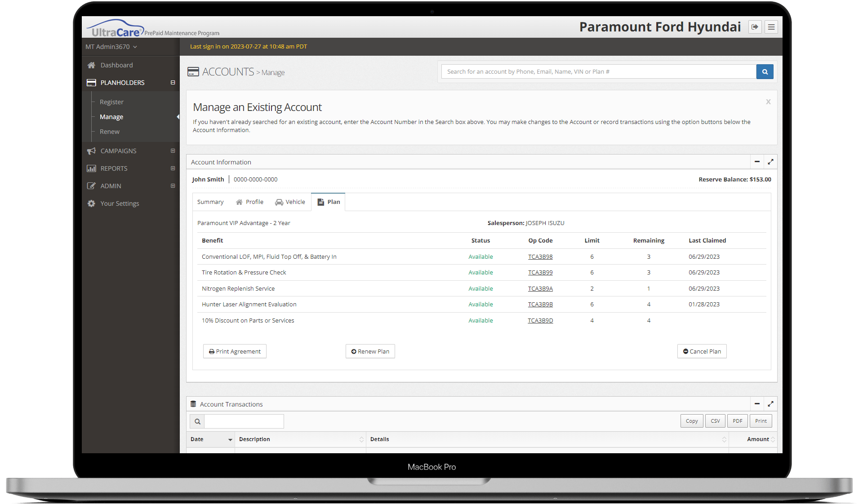This screenshot has width=863, height=504.
Task: Open Renew in the sidebar
Action: click(x=110, y=132)
